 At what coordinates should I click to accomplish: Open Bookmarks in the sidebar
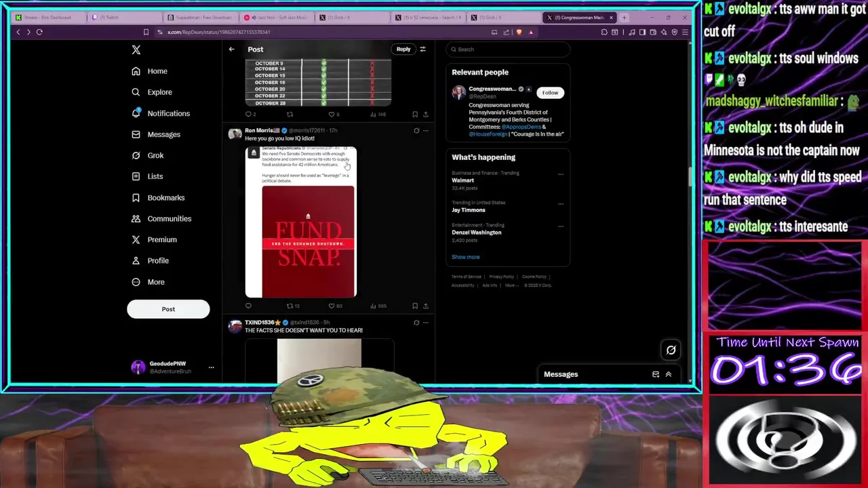(158, 197)
